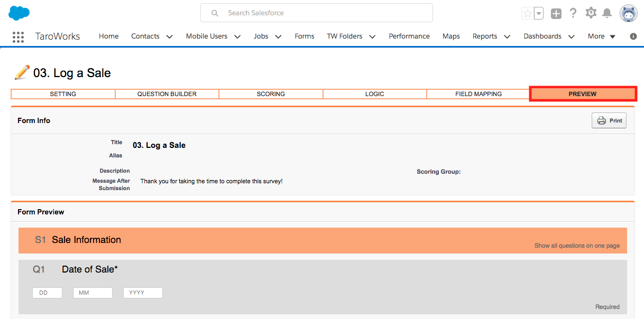Expand the Mobile Users dropdown chevron
This screenshot has width=644, height=319.
[237, 36]
